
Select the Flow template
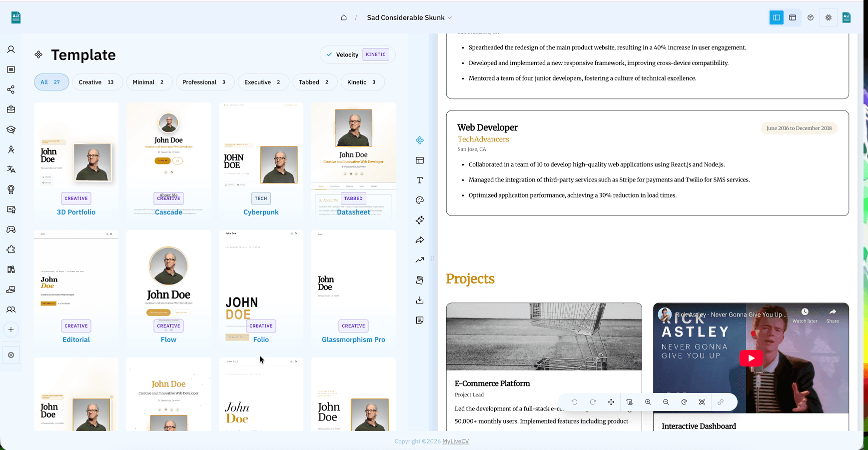click(168, 289)
